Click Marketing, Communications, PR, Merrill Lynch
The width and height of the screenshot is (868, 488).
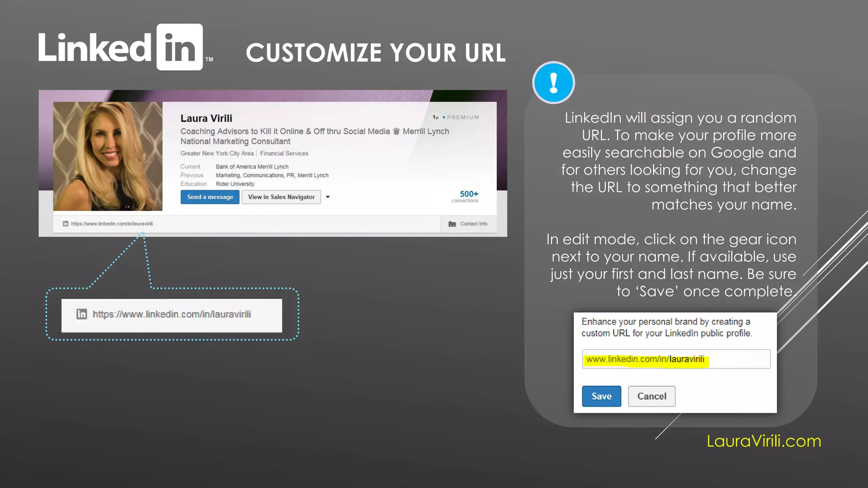click(x=272, y=175)
